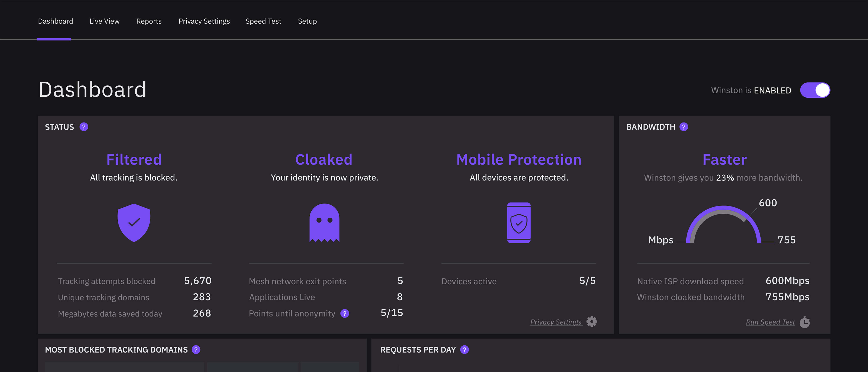The height and width of the screenshot is (372, 868).
Task: Open the Speed Test tab
Action: tap(263, 21)
